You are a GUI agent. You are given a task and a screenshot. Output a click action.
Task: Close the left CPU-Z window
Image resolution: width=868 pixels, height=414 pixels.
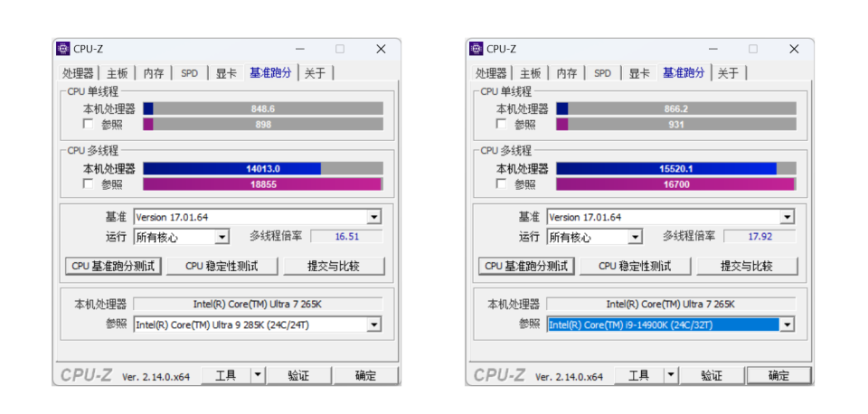tap(381, 49)
